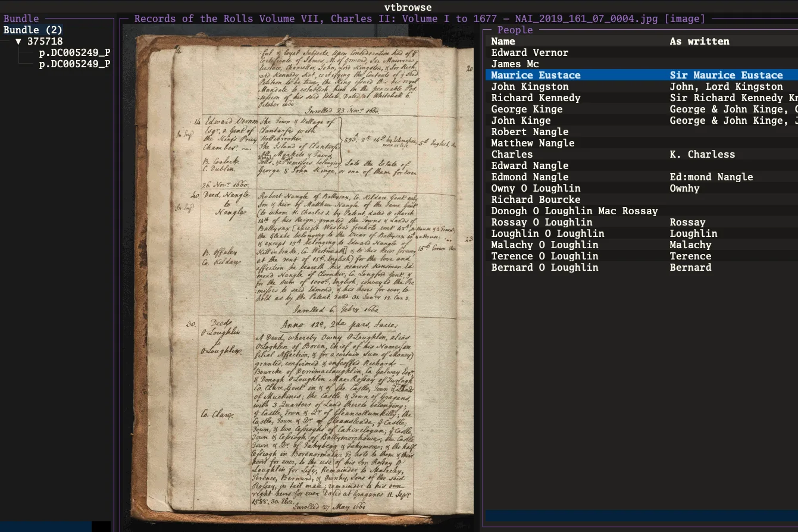Click the 'Terence' as-written value
The image size is (798, 532).
click(690, 256)
